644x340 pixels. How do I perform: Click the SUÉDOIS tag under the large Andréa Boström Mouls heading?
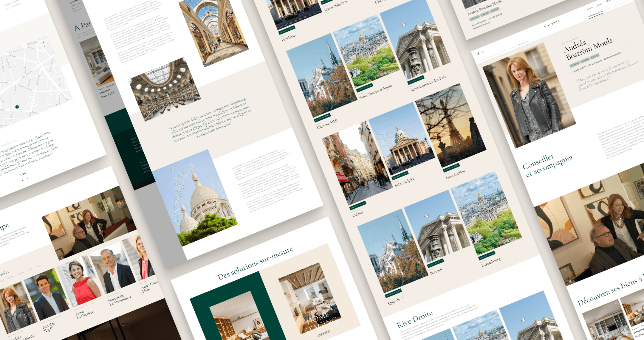[595, 56]
